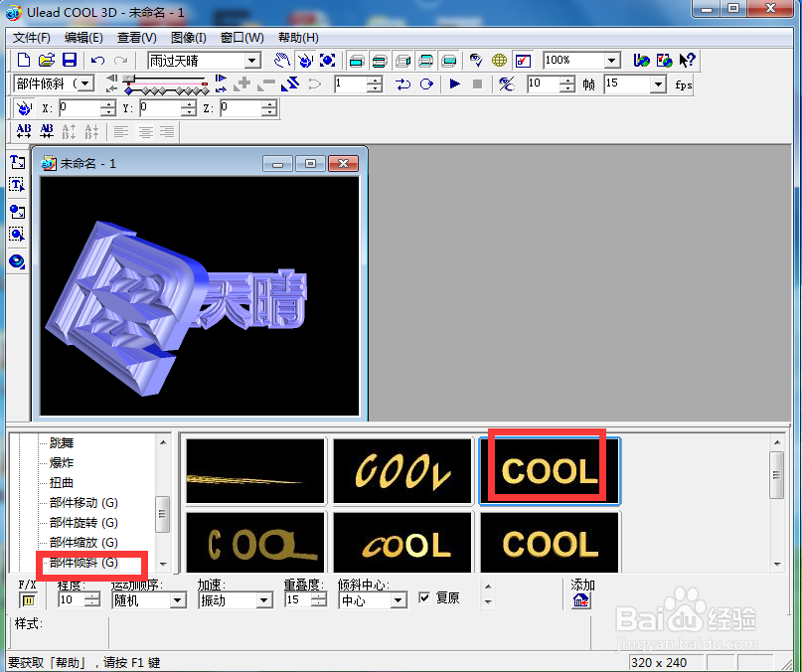Go to the previous frame arrow
Image resolution: width=802 pixels, height=672 pixels.
click(111, 79)
